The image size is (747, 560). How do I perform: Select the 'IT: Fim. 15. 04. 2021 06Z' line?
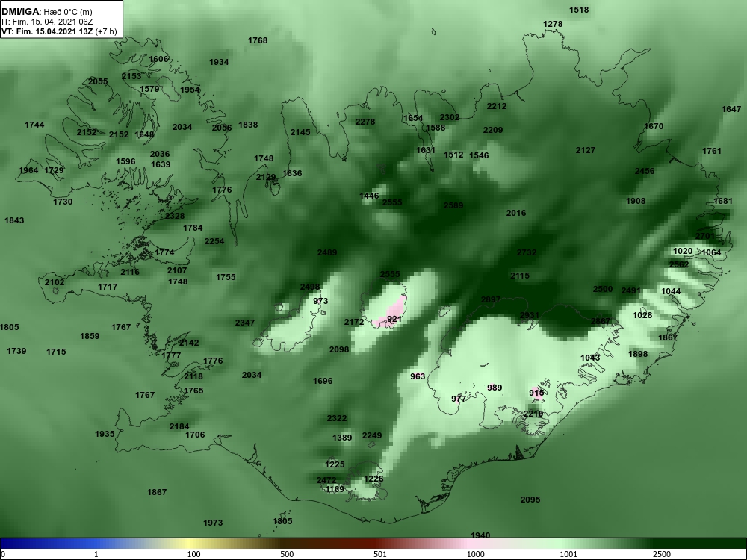click(46, 22)
